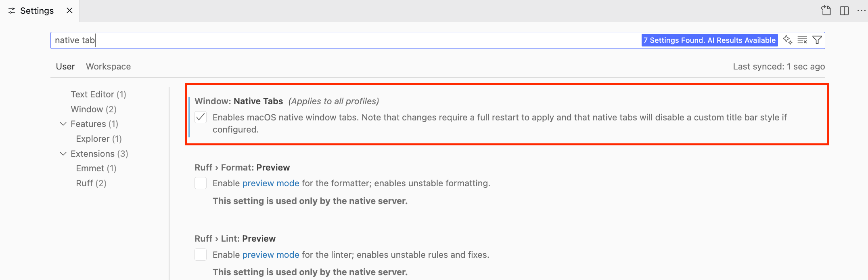Click the Settings tab icon
The width and height of the screenshot is (868, 280).
[x=12, y=11]
